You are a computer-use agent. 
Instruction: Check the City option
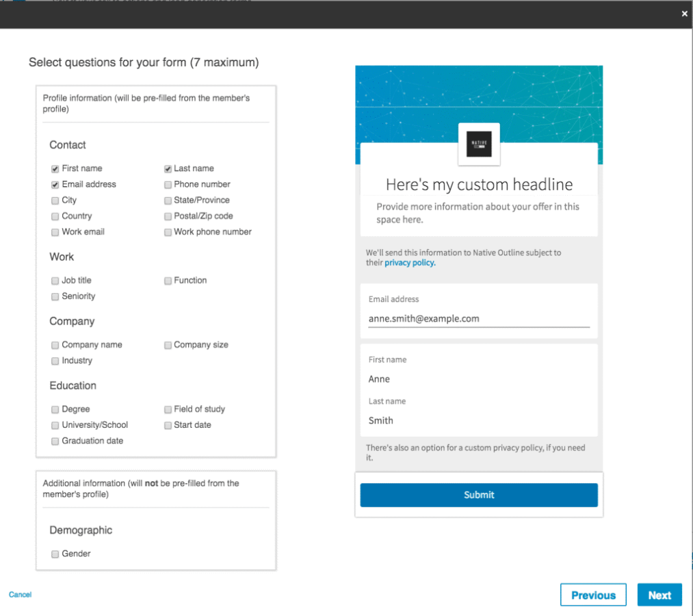coord(55,200)
